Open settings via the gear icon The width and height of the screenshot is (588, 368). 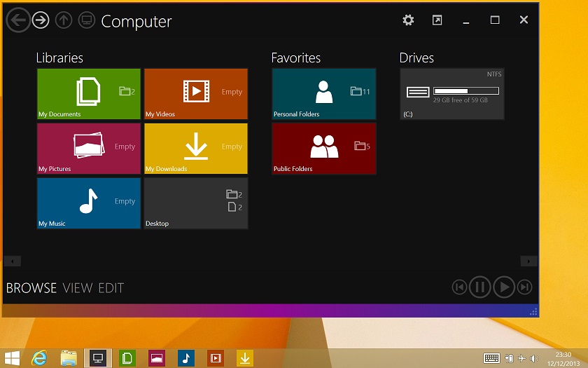pos(408,20)
